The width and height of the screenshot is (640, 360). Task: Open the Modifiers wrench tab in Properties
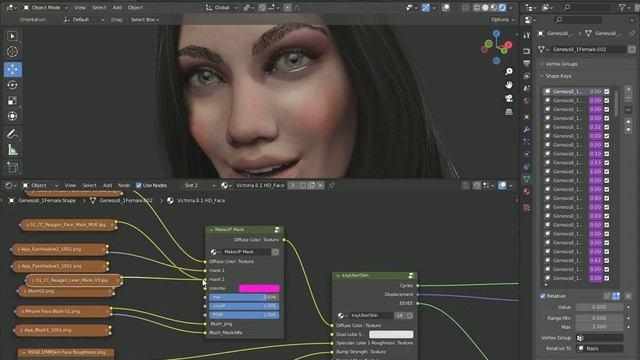click(x=527, y=129)
